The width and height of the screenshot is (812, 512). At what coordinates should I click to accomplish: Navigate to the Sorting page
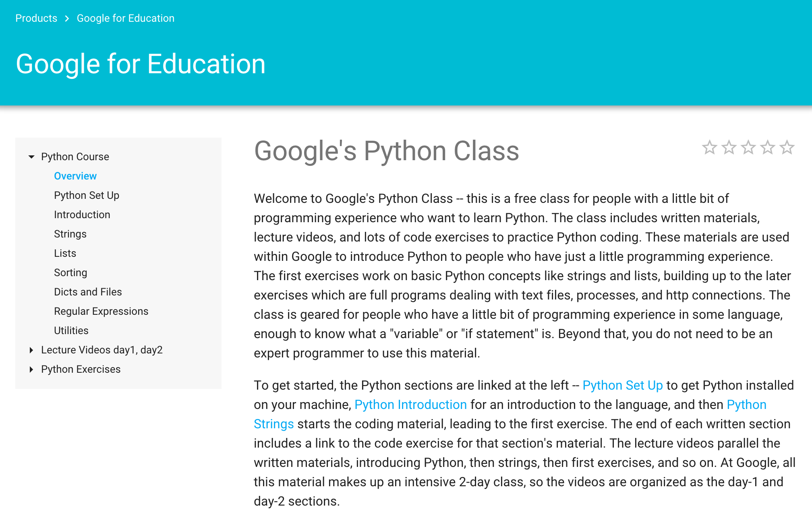pyautogui.click(x=70, y=273)
